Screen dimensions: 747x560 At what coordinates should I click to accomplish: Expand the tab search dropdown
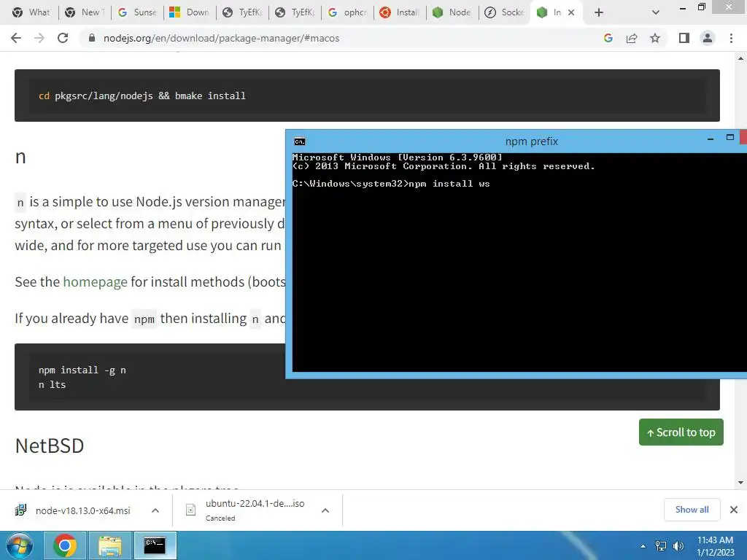(x=656, y=12)
